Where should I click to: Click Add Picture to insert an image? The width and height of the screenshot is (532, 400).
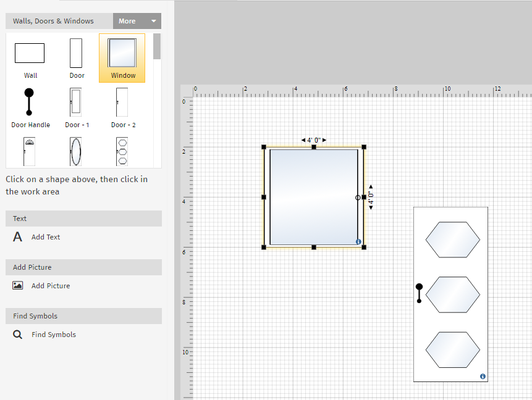point(50,286)
